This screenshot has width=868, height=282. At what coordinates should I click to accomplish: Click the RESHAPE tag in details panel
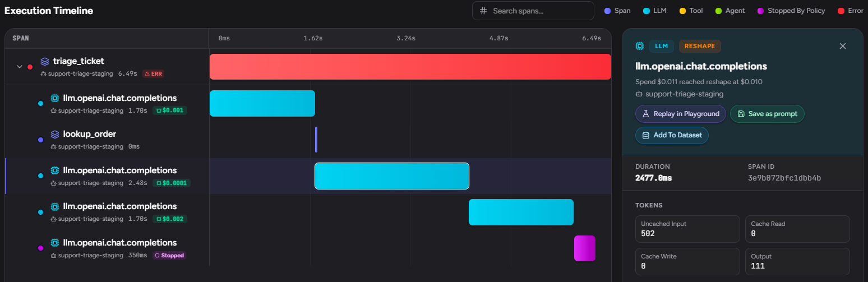pos(700,46)
